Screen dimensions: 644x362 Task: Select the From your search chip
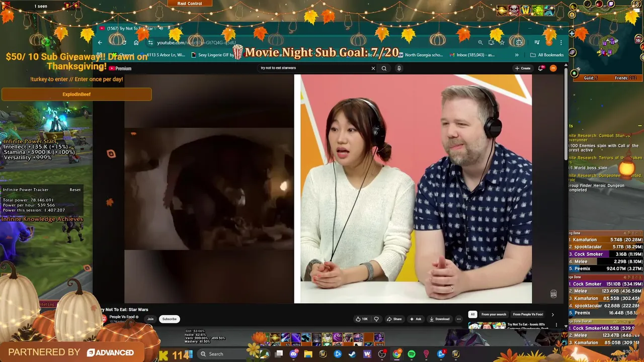[494, 314]
